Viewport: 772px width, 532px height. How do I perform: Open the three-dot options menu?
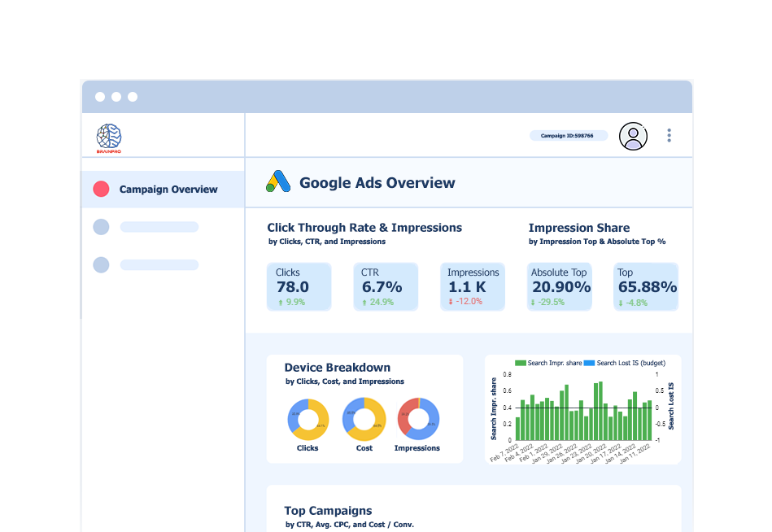[669, 136]
